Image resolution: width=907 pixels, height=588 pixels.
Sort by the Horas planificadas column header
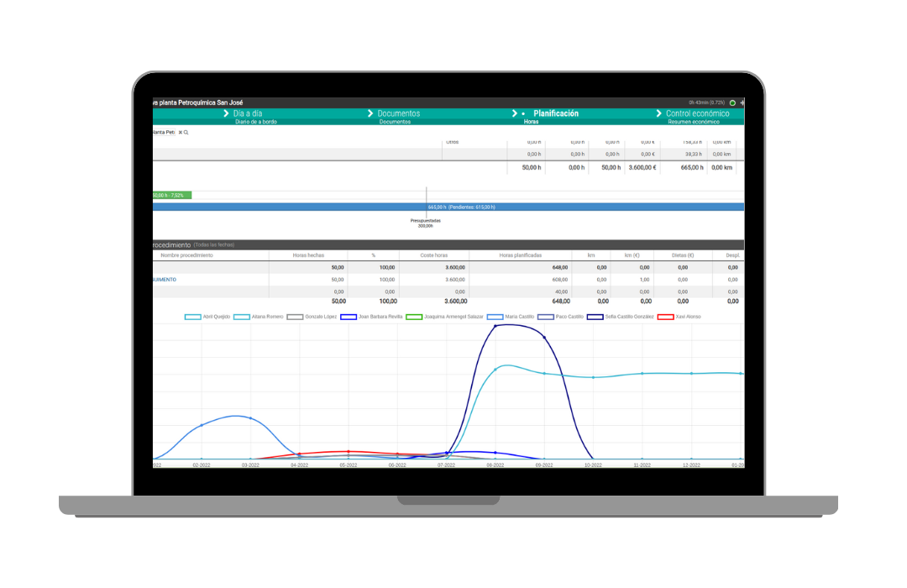tap(520, 255)
